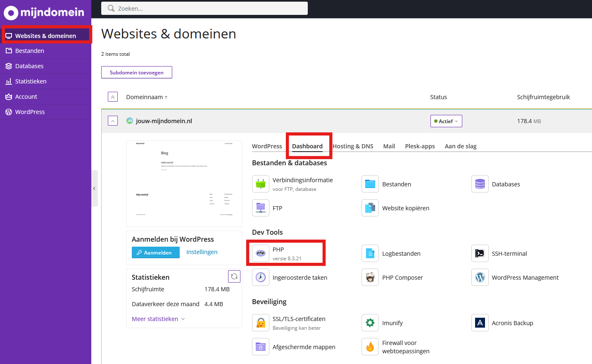This screenshot has height=364, width=592.
Task: Open the Actief status dropdown
Action: [x=446, y=121]
